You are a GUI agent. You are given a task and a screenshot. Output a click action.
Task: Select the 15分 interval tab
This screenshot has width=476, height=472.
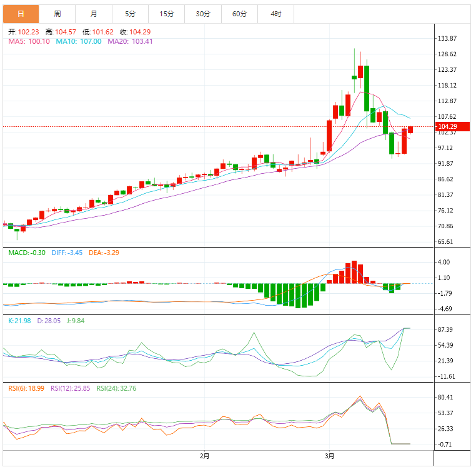167,14
